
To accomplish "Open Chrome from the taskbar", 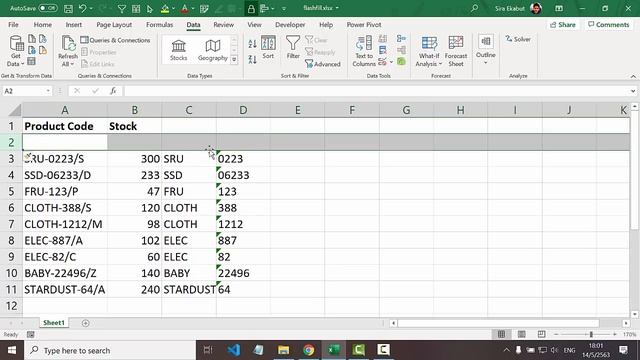I will click(309, 350).
